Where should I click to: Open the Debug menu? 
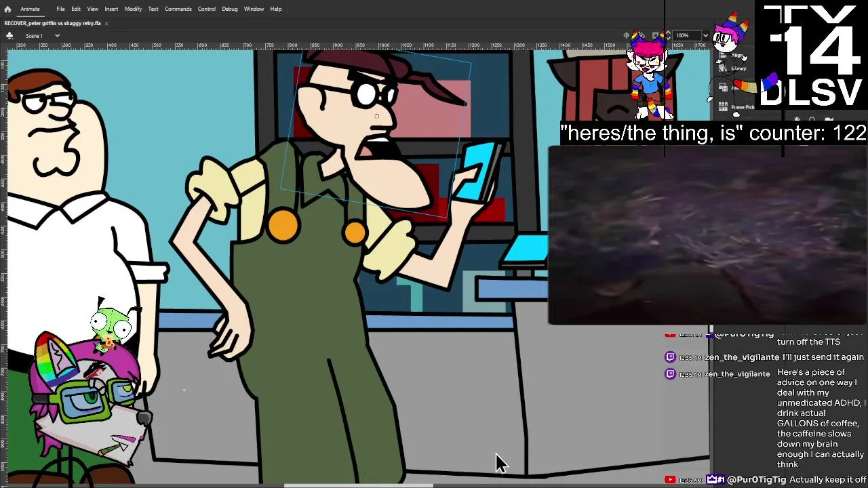tap(230, 9)
